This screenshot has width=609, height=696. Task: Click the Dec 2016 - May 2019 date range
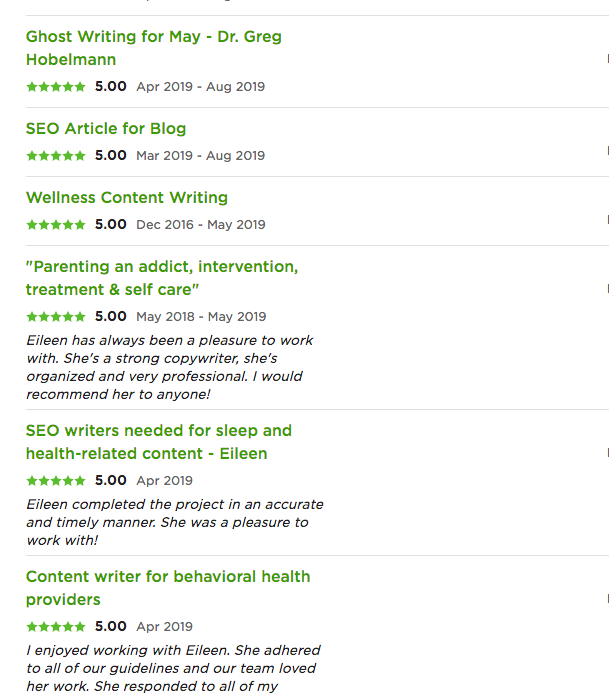tap(200, 225)
